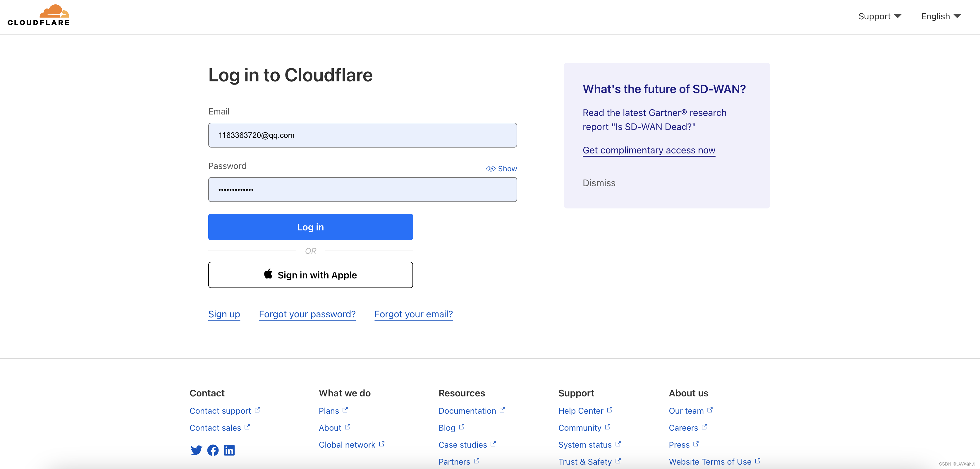Choose Sign in with Apple

(x=310, y=275)
